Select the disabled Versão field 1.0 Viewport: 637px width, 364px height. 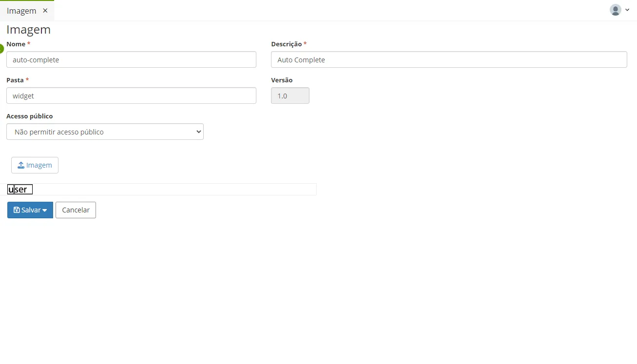point(290,96)
